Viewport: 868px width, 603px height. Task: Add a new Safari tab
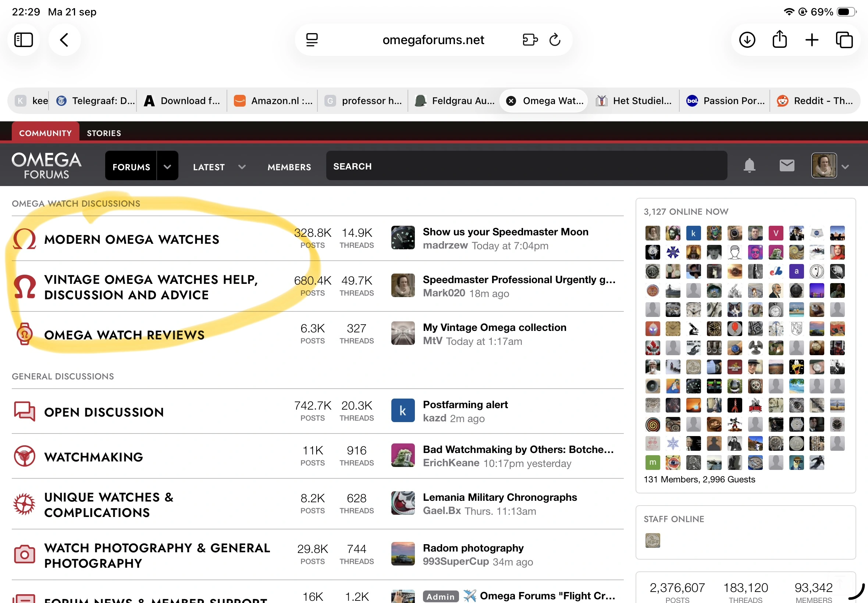[812, 40]
